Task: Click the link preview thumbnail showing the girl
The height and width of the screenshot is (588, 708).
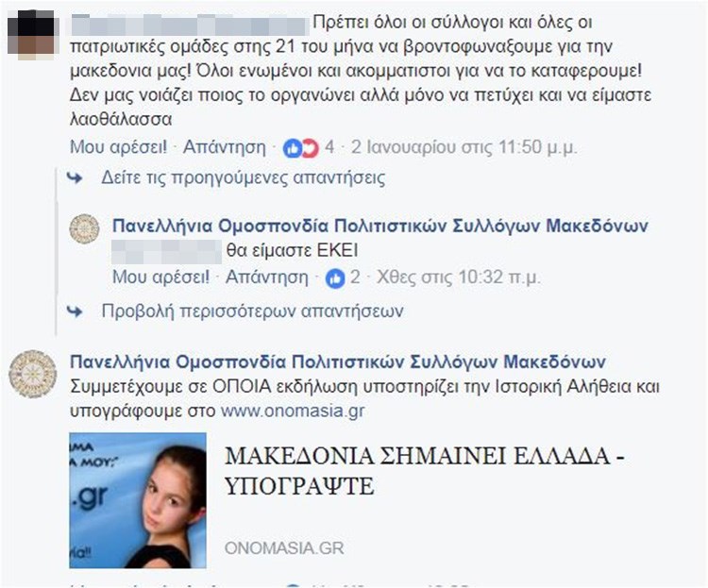Action: click(x=138, y=500)
